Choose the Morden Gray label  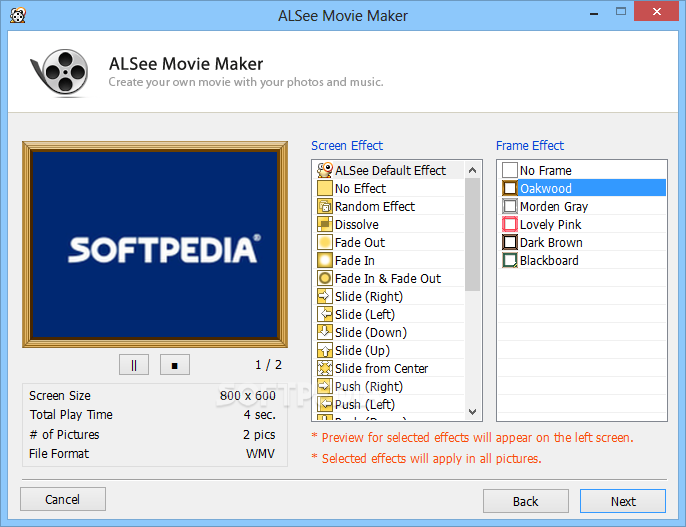pos(554,206)
